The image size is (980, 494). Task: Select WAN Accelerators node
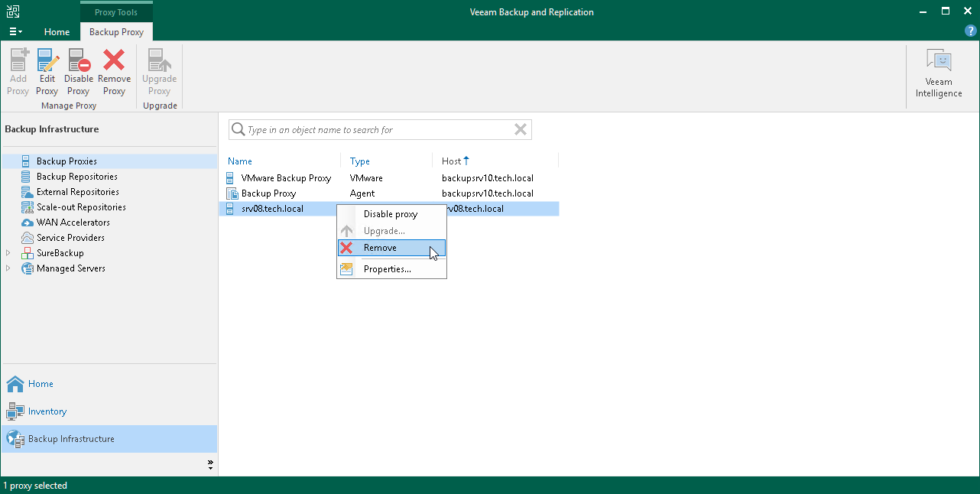pos(73,223)
